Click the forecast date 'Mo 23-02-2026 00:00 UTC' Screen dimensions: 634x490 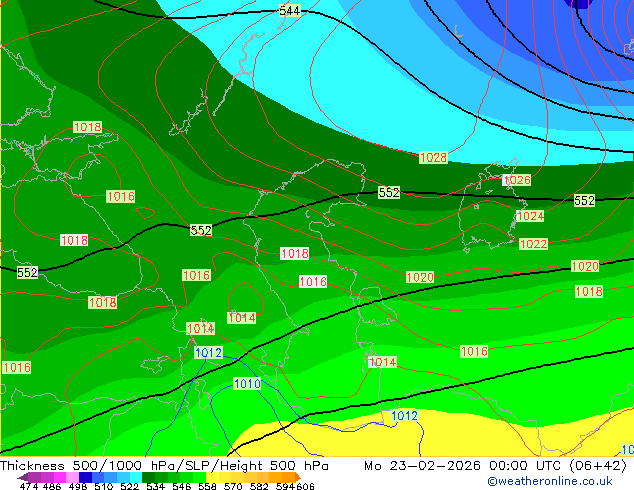coord(464,466)
